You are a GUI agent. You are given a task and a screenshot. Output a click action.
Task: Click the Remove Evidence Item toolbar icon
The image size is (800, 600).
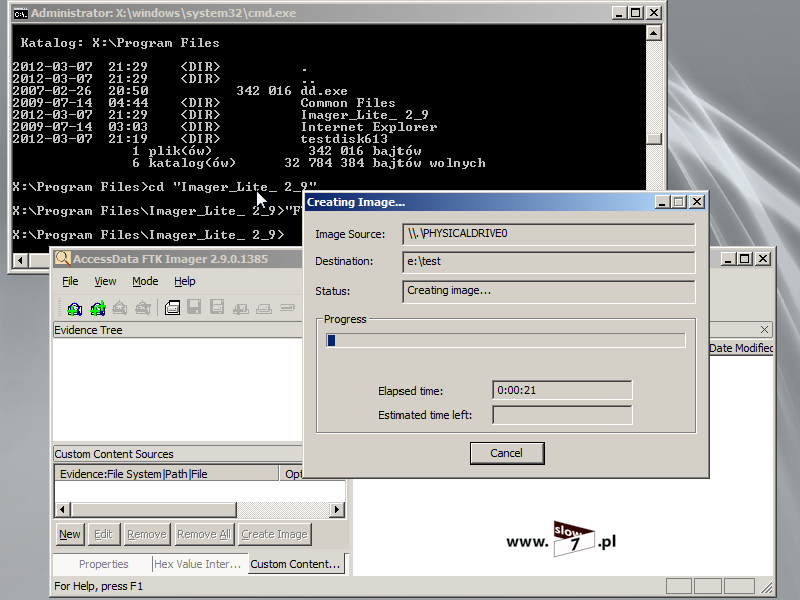120,308
